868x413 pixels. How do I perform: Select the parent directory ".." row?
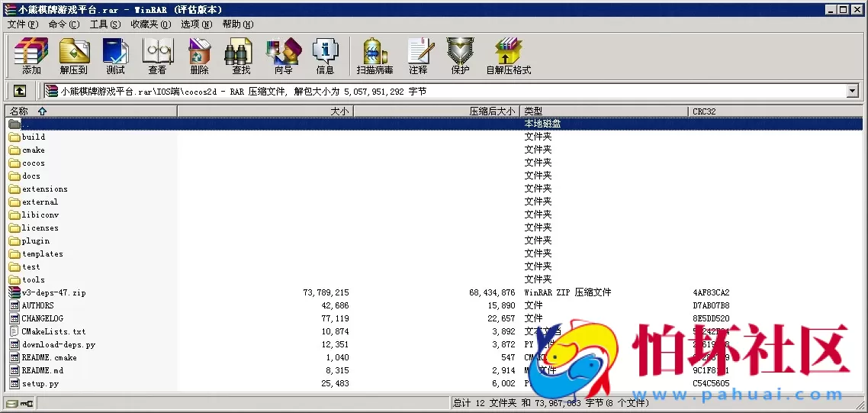tap(434, 124)
